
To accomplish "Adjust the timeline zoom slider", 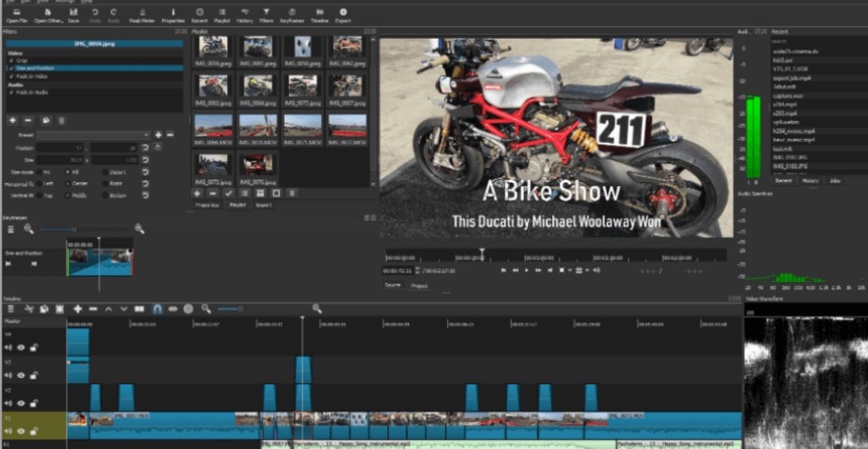I will click(231, 309).
